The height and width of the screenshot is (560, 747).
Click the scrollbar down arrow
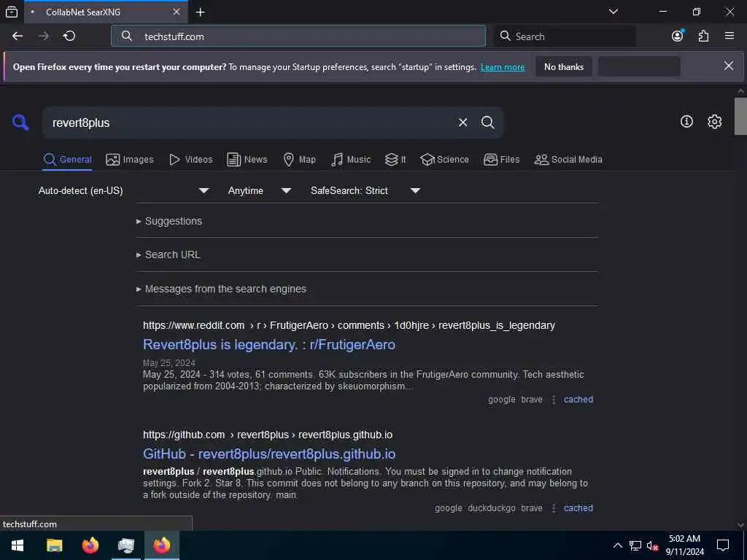[x=740, y=525]
